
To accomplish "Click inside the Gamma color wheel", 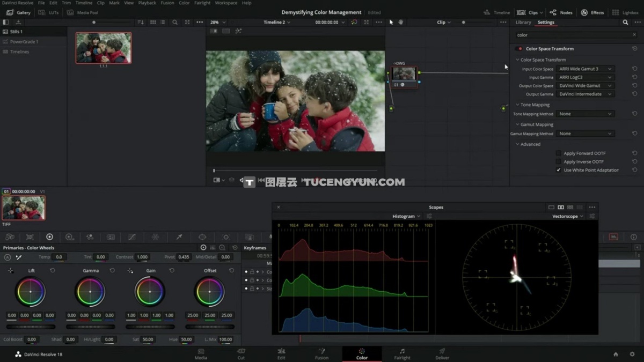I will click(x=90, y=292).
